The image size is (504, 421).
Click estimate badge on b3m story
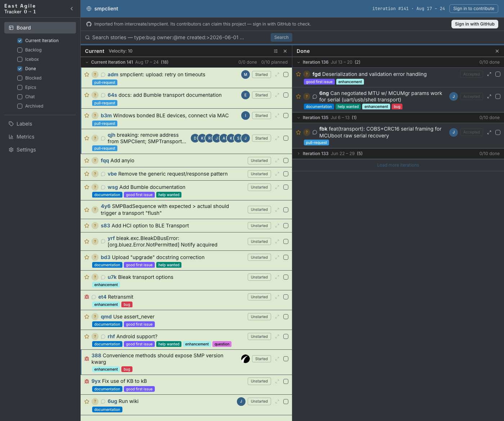(x=95, y=116)
